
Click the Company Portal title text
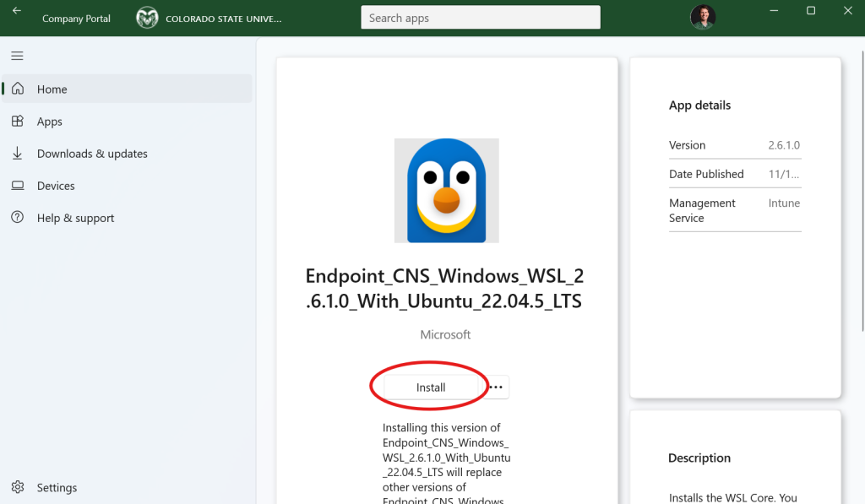[76, 19]
